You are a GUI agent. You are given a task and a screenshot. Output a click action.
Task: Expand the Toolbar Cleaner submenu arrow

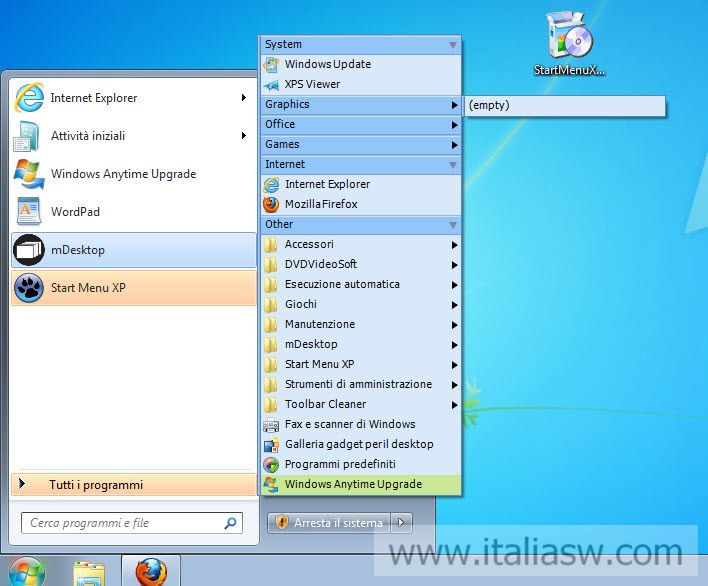(x=454, y=405)
